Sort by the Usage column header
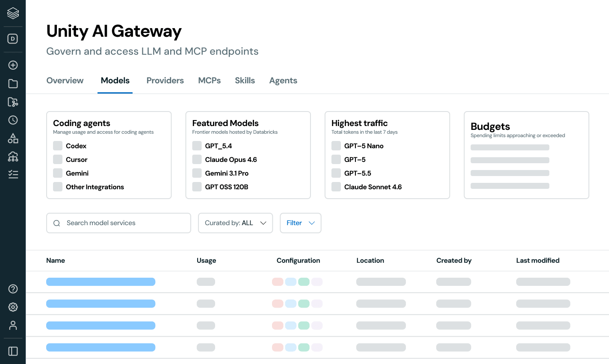The width and height of the screenshot is (609, 364). coord(206,260)
